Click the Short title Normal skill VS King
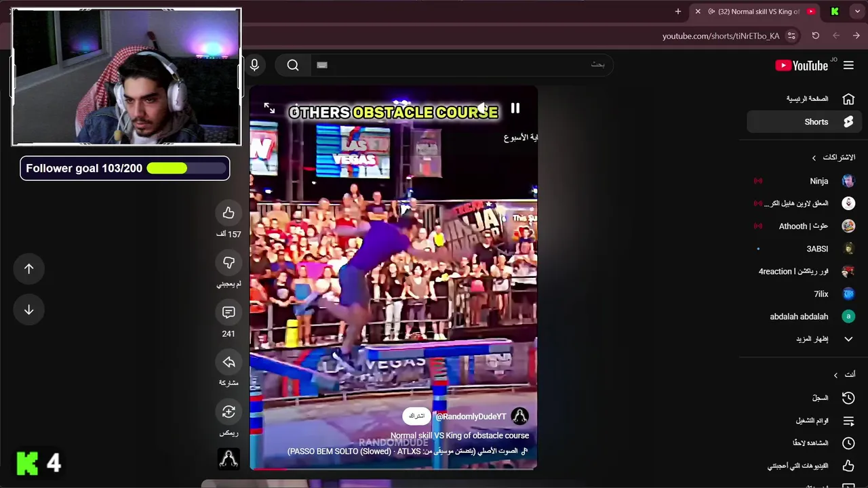868x488 pixels. pyautogui.click(x=460, y=436)
